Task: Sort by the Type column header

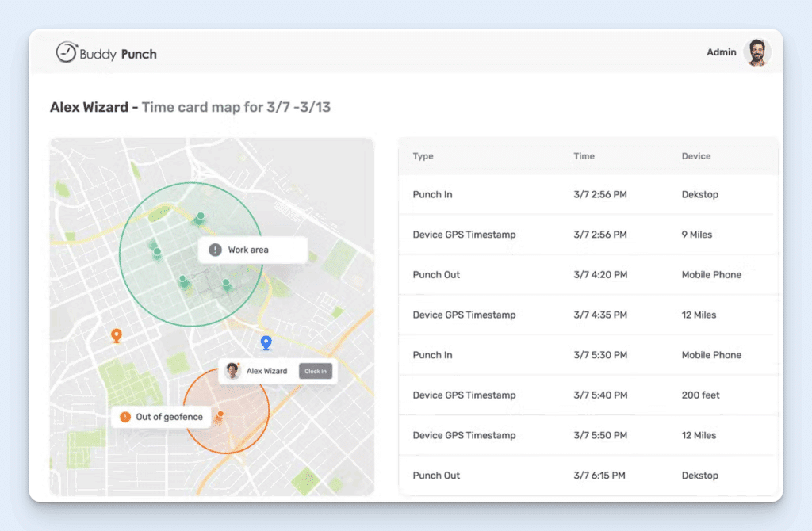Action: click(x=422, y=156)
